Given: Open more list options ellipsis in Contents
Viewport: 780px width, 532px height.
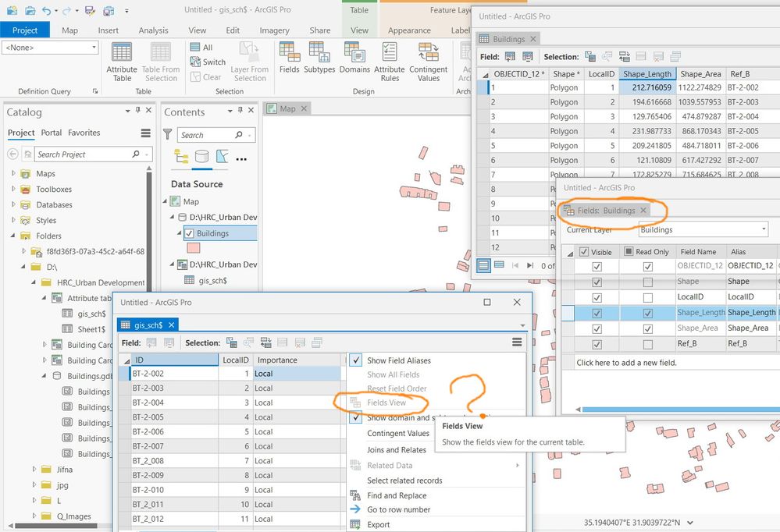Looking at the screenshot, I should point(241,159).
